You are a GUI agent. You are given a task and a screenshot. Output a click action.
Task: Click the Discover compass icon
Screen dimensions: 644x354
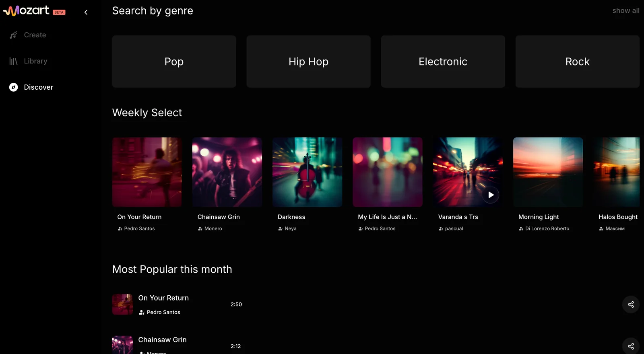click(14, 87)
